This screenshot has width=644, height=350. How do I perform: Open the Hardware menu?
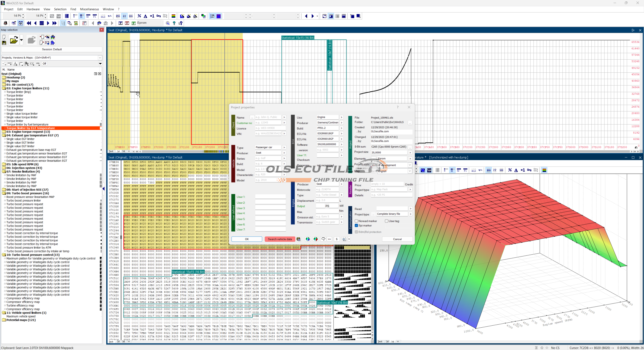tap(33, 9)
